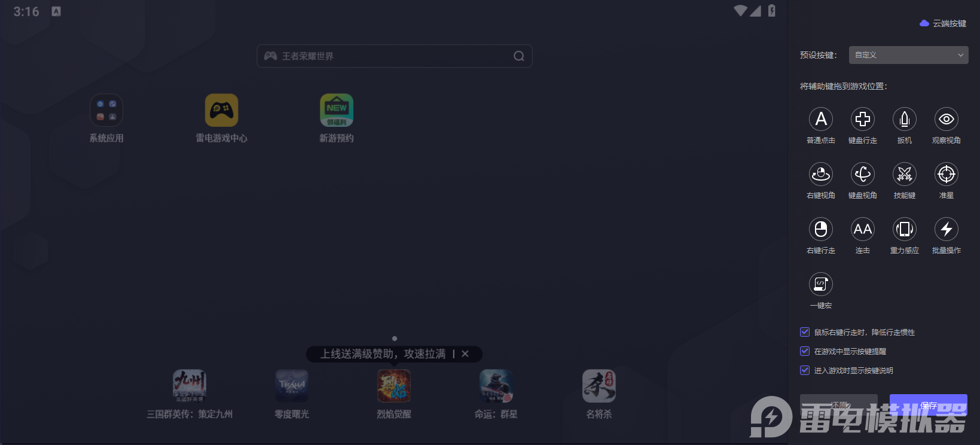Select the 批量操作 lightning icon

click(947, 229)
